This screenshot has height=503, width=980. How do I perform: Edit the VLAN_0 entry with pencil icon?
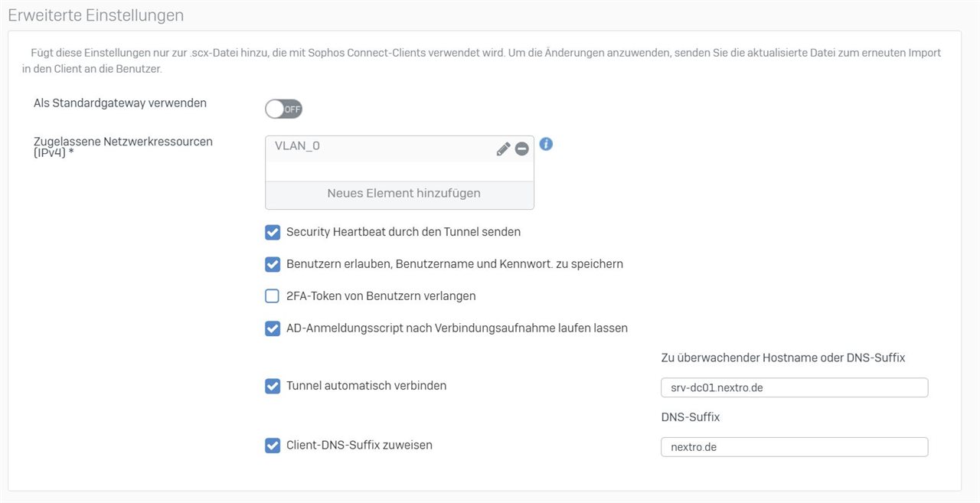(503, 149)
